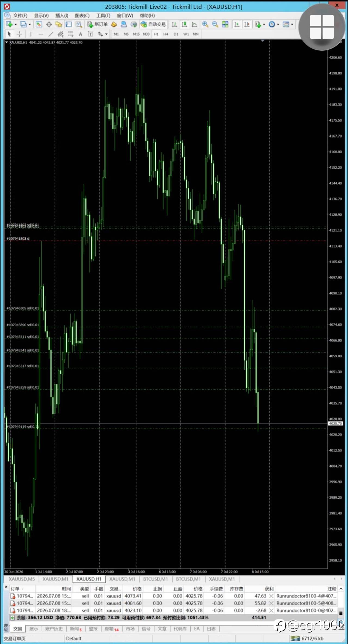Switch to the 账户历史 terminal tab
Screen dimensions: 348x644
tap(54, 629)
